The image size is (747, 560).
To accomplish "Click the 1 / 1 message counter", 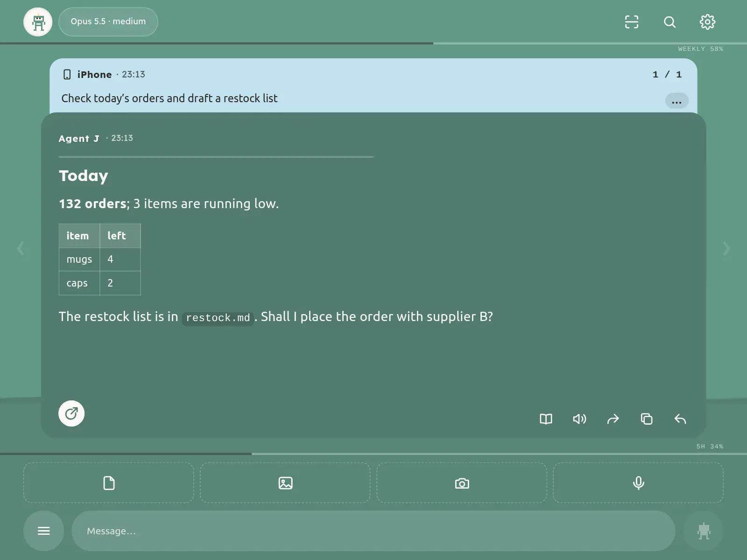I will click(667, 75).
